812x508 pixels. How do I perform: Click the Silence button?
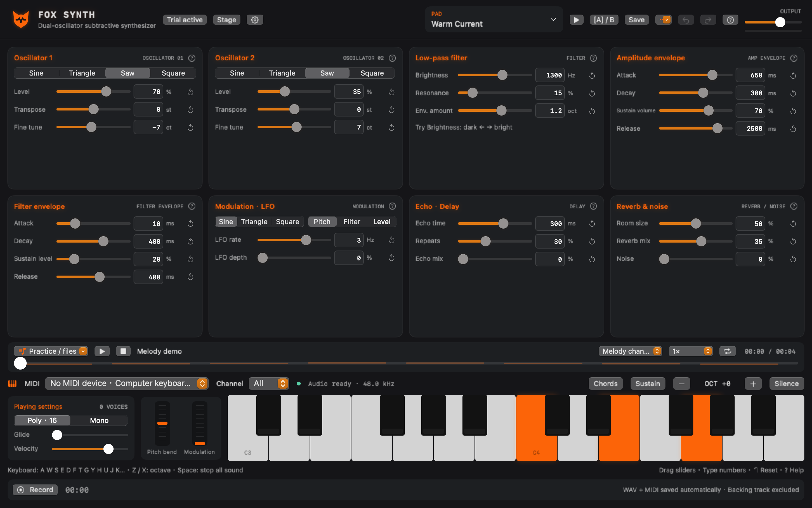pos(787,384)
